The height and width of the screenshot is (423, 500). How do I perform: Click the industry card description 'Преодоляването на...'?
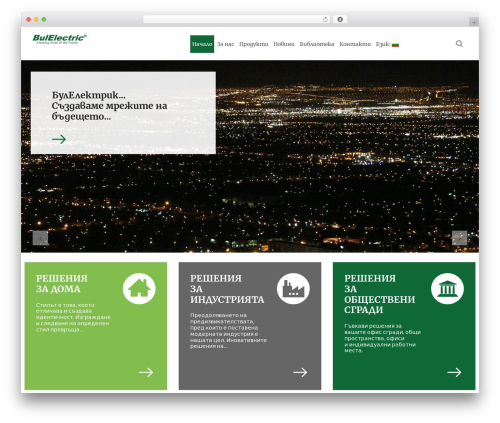(228, 331)
